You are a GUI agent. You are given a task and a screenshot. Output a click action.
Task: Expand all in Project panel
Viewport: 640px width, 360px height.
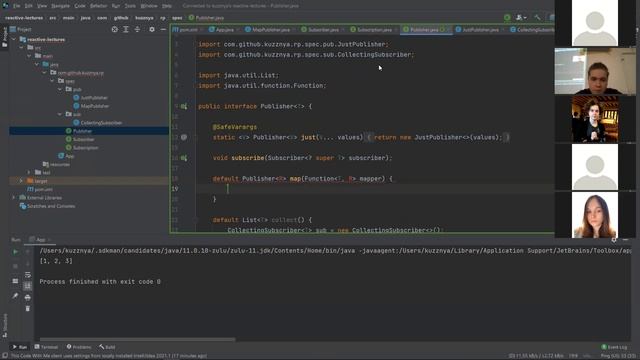click(x=126, y=29)
